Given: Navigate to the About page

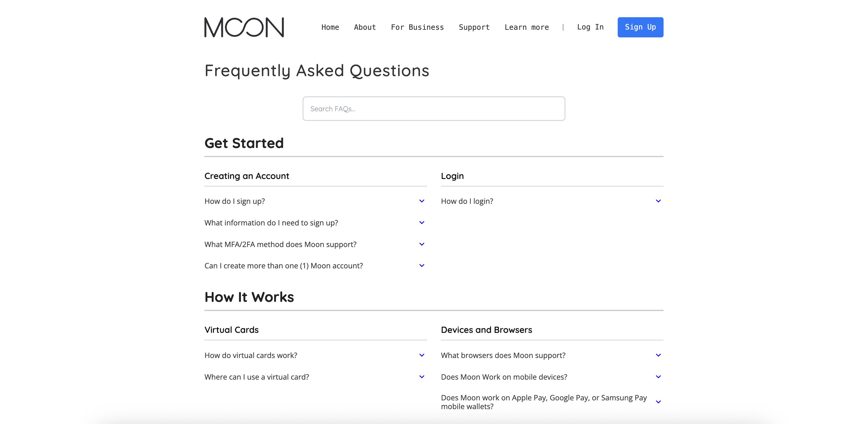Looking at the screenshot, I should [x=365, y=27].
